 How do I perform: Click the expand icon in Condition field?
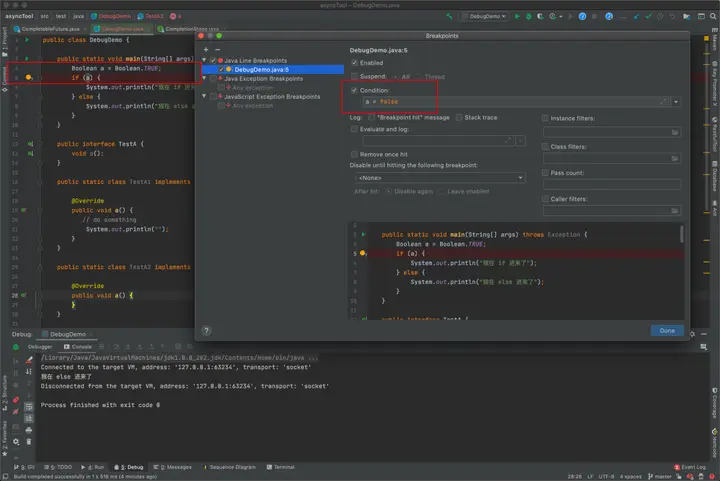664,102
